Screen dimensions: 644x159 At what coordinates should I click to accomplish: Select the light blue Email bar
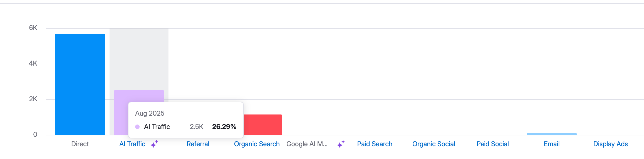coord(551,134)
